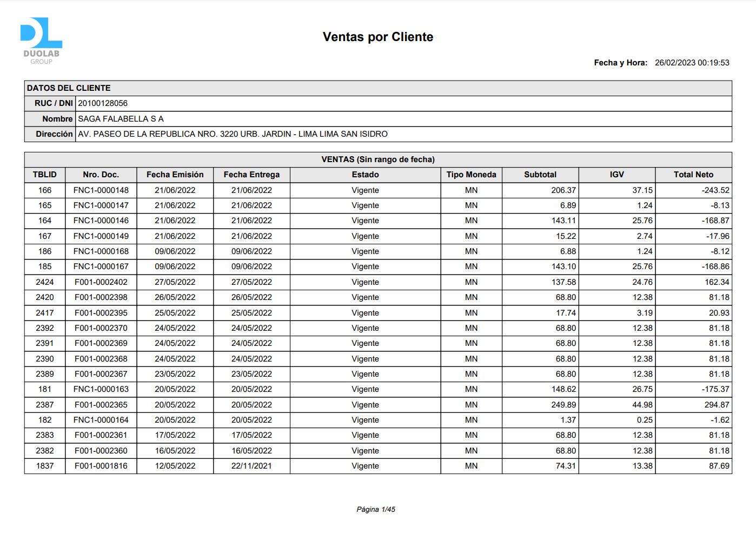
Task: Click subtotal value 6.89
Action: click(568, 205)
